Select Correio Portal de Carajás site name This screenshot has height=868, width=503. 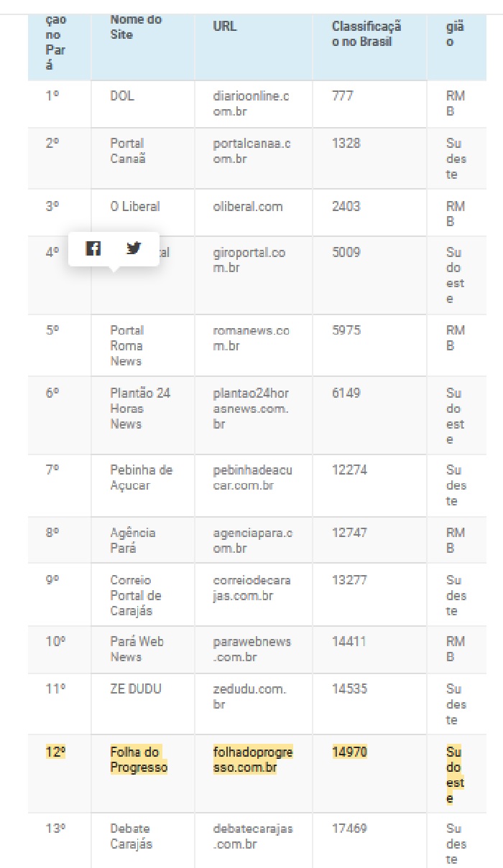click(x=136, y=595)
